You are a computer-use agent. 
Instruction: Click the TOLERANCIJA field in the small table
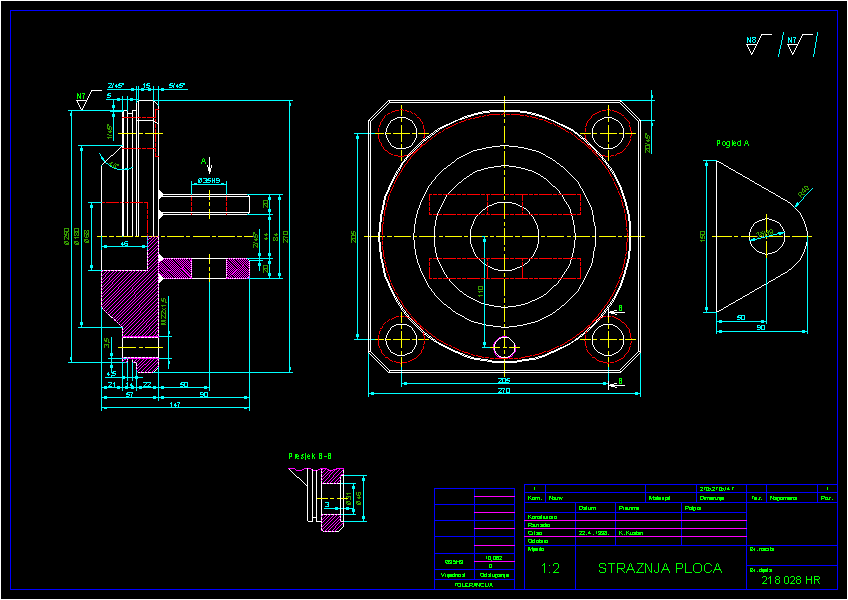(x=472, y=584)
